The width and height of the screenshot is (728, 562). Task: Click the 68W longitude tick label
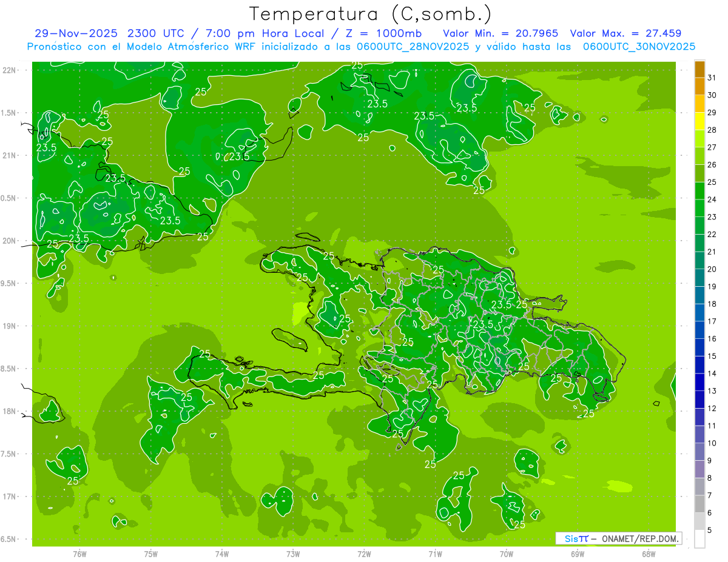click(649, 554)
